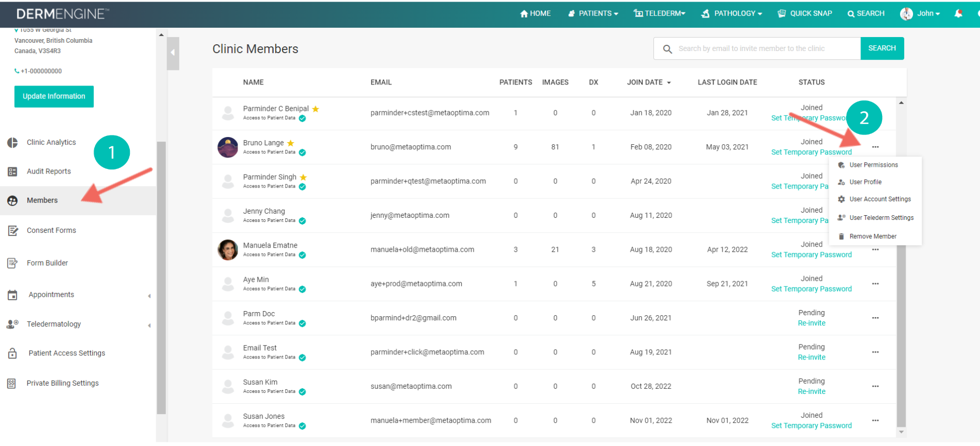Click the teal SEARCH button for invites

(x=882, y=48)
